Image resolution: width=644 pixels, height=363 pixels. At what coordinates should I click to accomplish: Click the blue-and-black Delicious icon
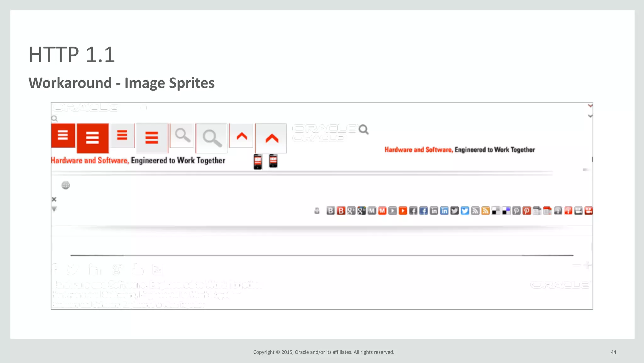coord(506,211)
